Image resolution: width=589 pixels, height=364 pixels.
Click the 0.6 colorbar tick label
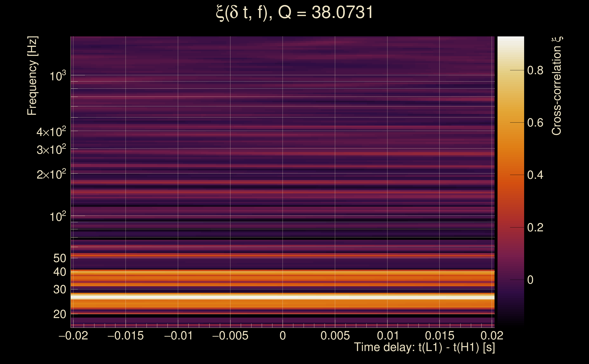pyautogui.click(x=535, y=123)
